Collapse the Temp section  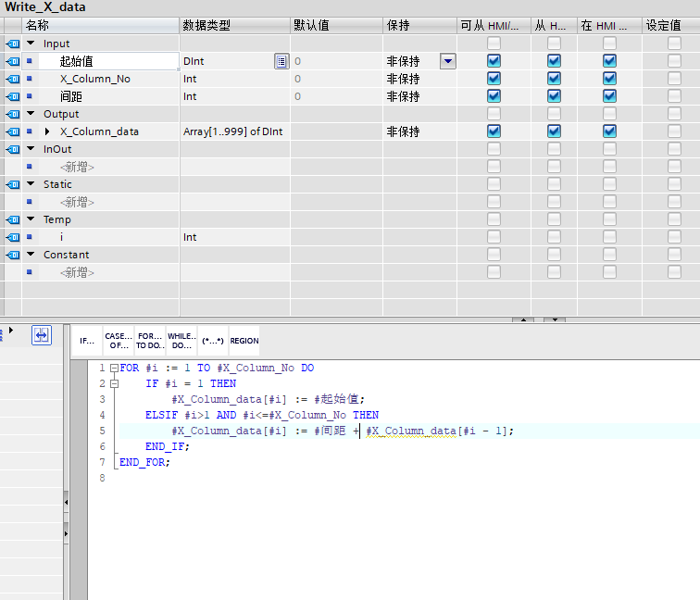click(x=31, y=219)
